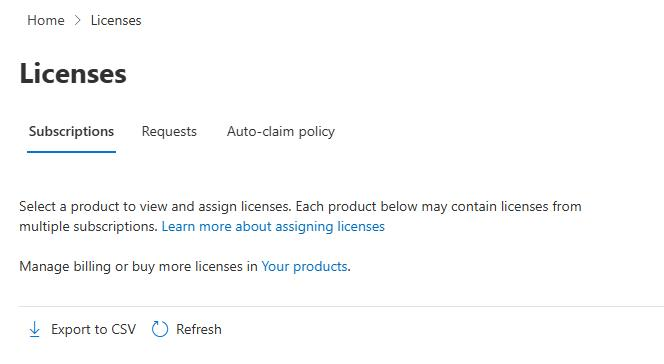
Task: Click the blue underline beneath Subscriptions
Action: pyautogui.click(x=71, y=152)
